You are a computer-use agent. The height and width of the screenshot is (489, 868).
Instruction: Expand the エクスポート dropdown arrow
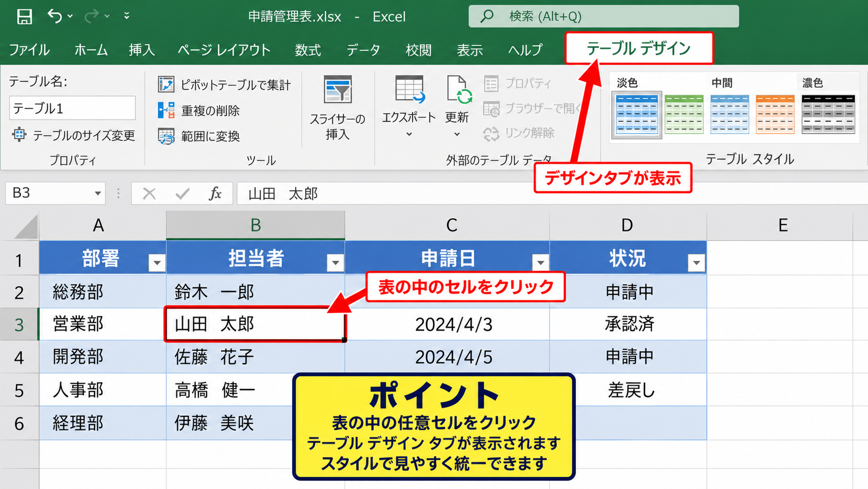point(409,134)
